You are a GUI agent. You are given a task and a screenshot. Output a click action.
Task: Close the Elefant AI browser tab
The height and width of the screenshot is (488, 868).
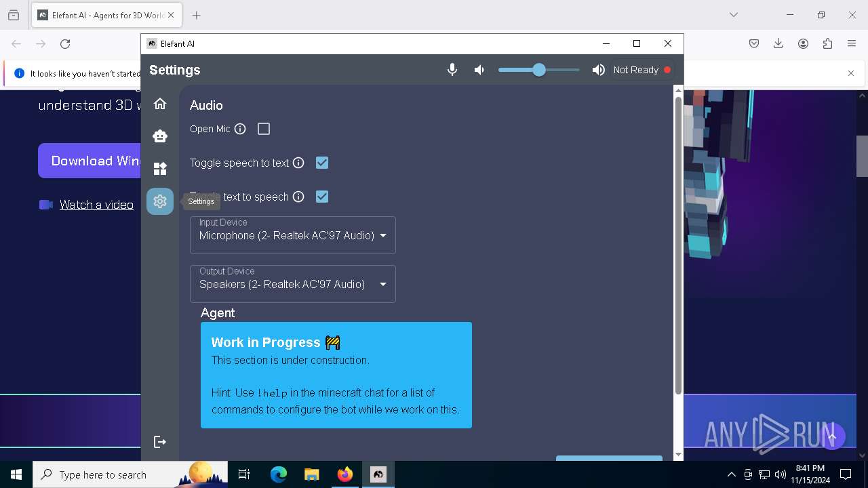(x=171, y=15)
